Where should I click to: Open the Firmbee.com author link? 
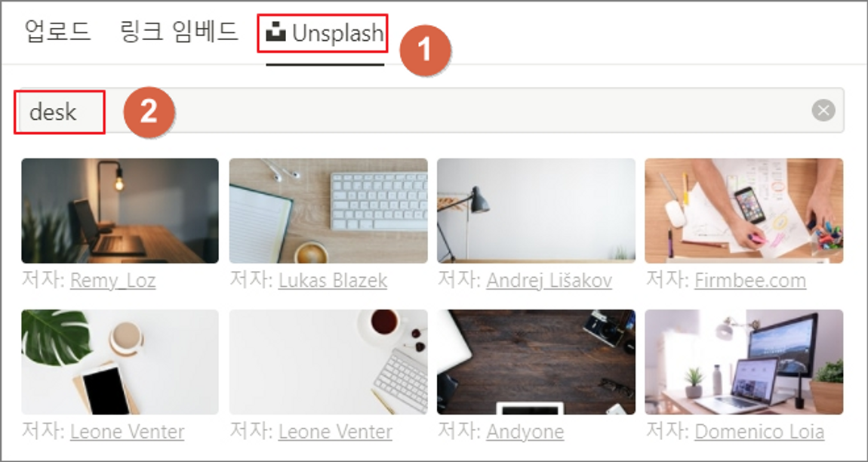coord(750,281)
